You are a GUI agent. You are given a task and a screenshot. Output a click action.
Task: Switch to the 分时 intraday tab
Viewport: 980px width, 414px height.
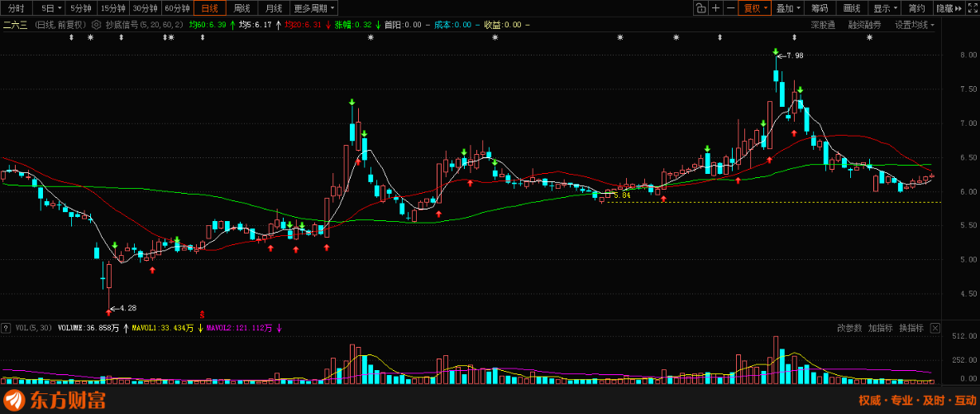(17, 8)
